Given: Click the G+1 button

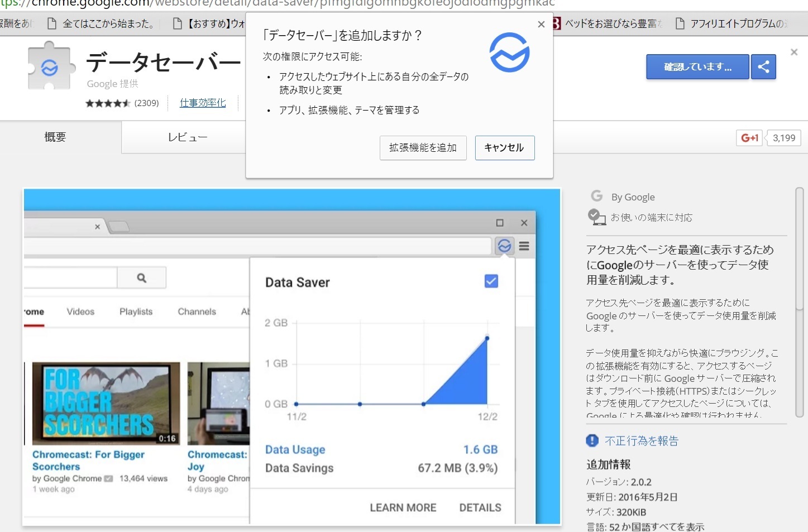Looking at the screenshot, I should point(749,138).
